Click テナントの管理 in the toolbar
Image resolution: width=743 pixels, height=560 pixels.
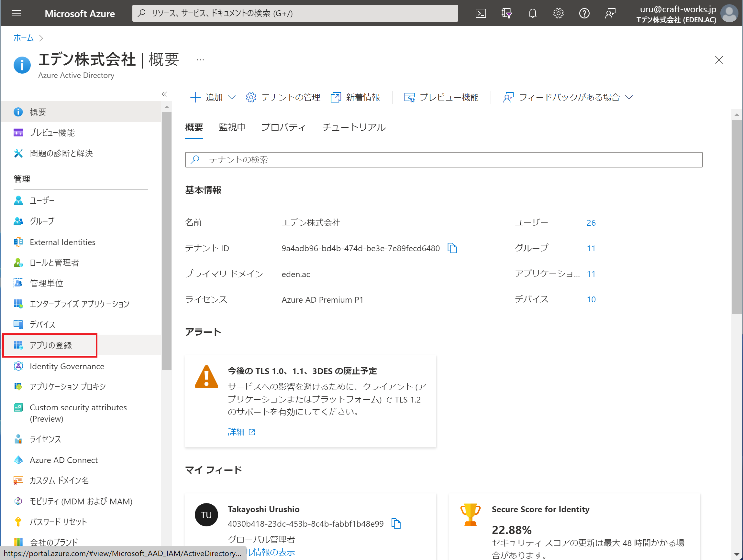tap(283, 97)
